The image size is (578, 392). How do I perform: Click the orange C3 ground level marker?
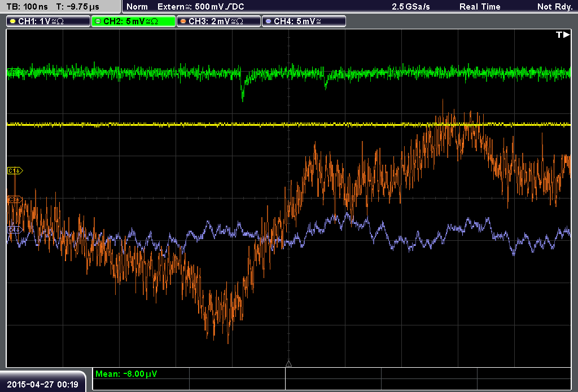15,199
